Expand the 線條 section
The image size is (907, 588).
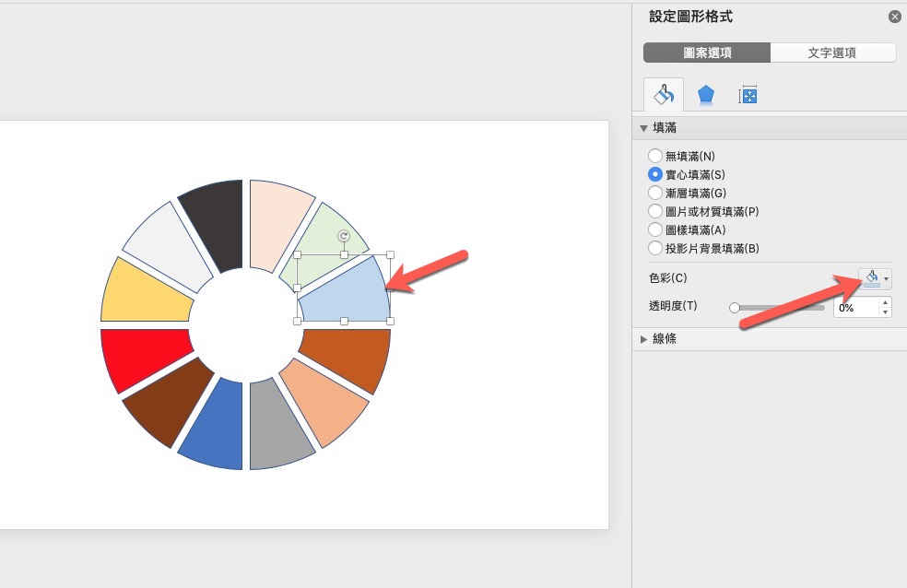click(x=644, y=339)
